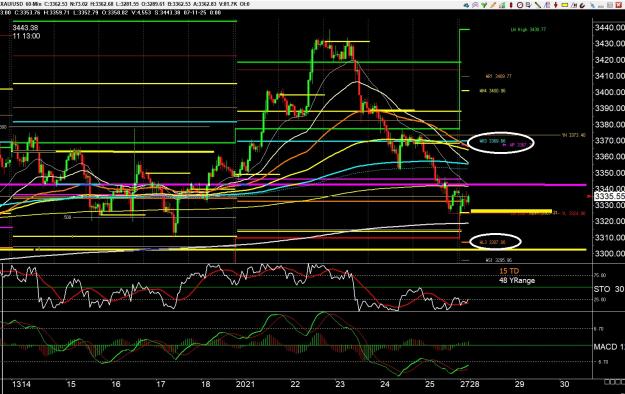Click the current price tag 3335.55
The width and height of the screenshot is (625, 394).
click(x=609, y=196)
